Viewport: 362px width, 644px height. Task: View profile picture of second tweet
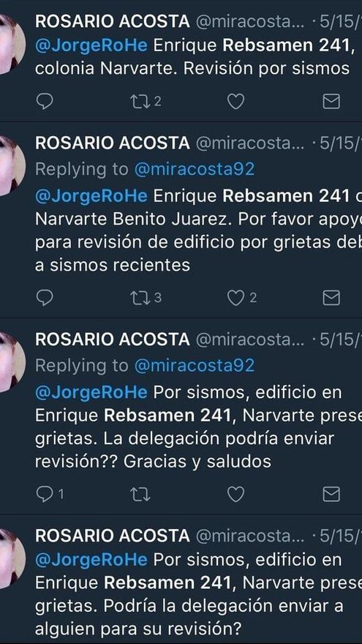click(10, 165)
